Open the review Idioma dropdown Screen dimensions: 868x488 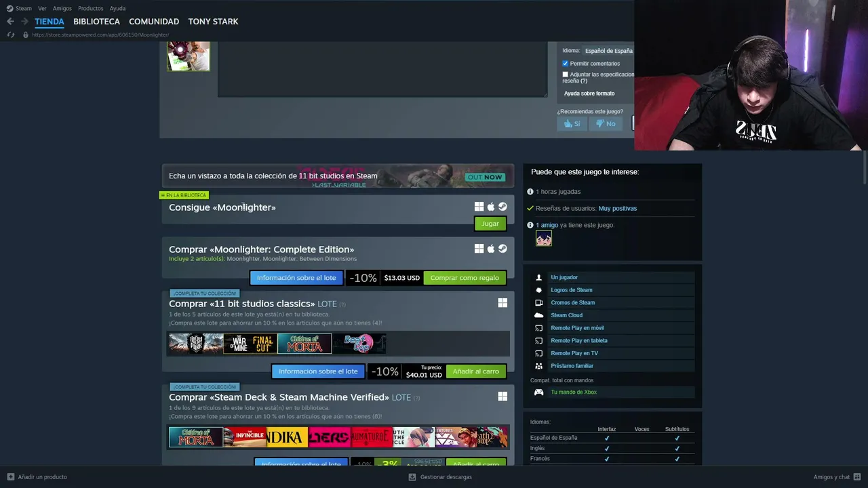tap(608, 51)
